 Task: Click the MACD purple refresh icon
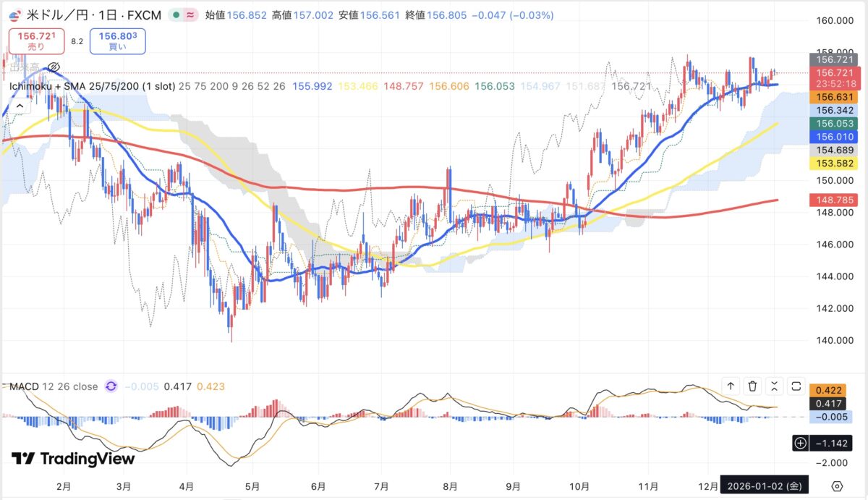tap(111, 386)
